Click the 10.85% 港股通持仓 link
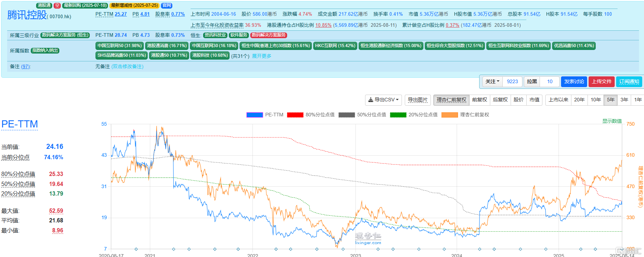Screen dimensions: 644x257 click(x=323, y=25)
